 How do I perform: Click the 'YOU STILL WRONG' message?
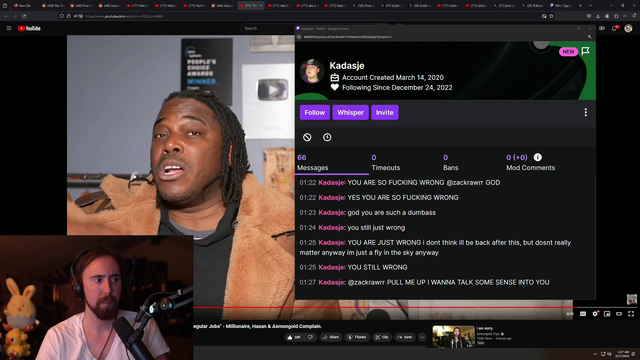point(353,267)
